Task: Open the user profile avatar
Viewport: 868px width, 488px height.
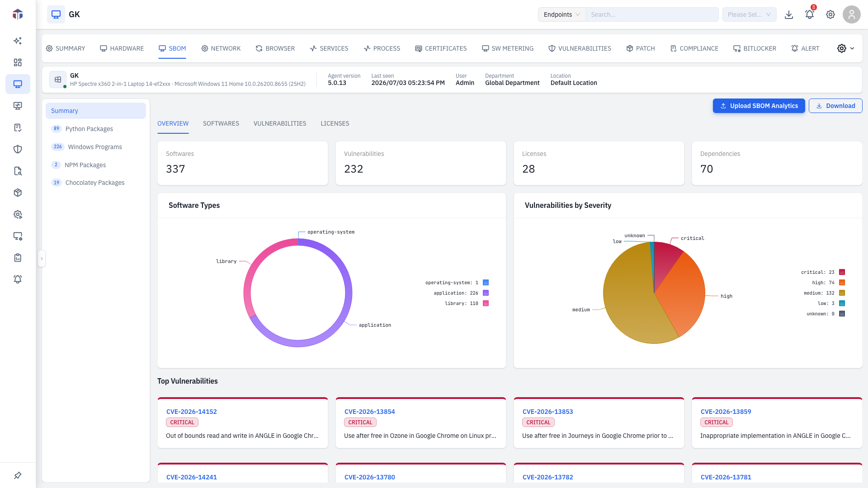Action: coord(852,14)
